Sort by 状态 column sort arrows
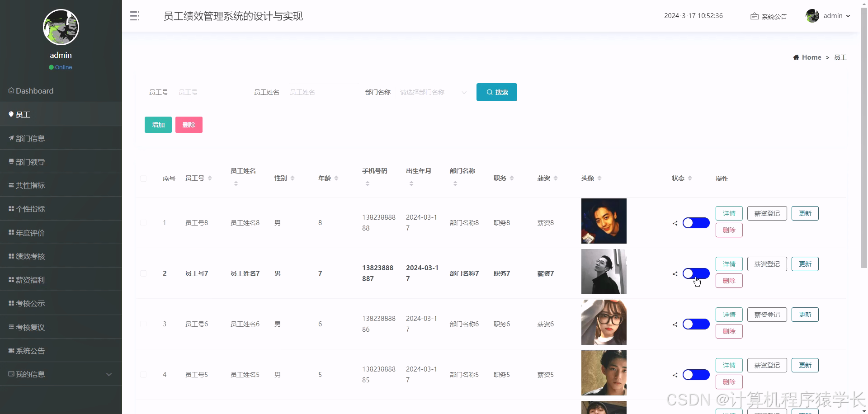Screen dimensions: 868x414 click(690, 179)
